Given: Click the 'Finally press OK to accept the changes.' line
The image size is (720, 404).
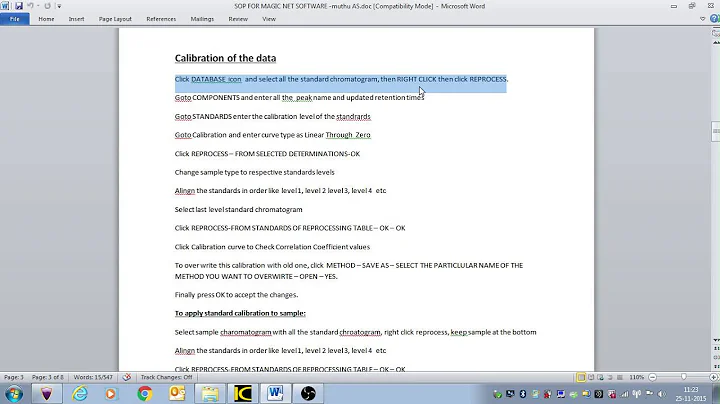Looking at the screenshot, I should coord(236,295).
